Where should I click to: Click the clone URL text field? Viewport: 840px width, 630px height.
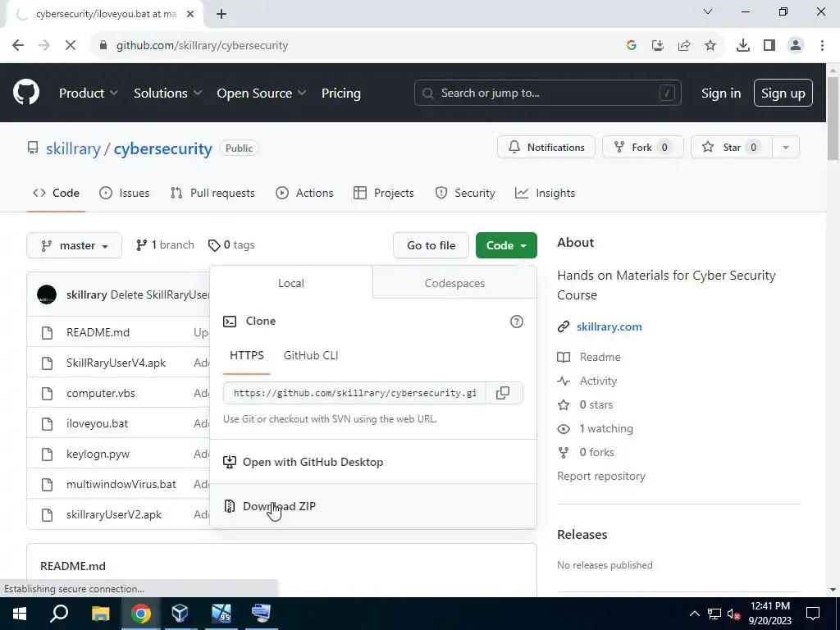pyautogui.click(x=354, y=393)
